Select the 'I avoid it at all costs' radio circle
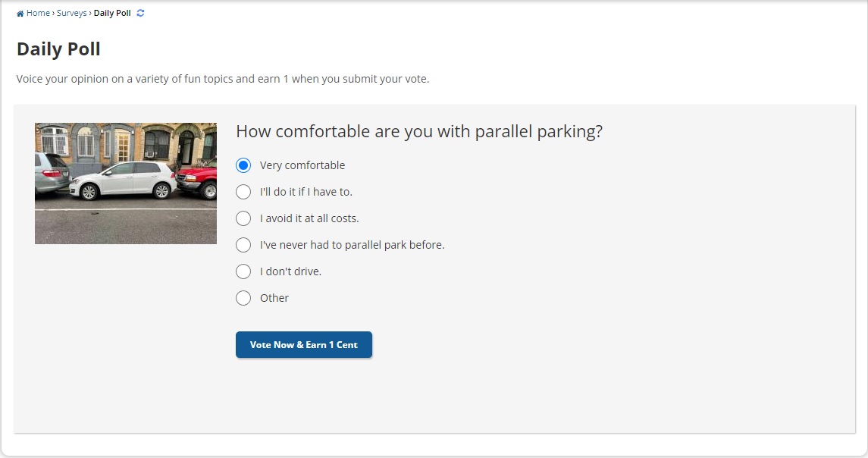 pos(243,218)
